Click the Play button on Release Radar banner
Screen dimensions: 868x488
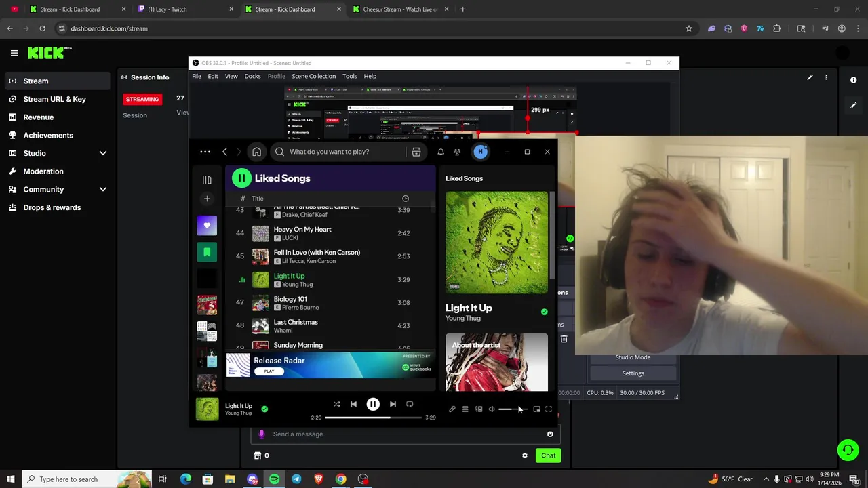click(269, 371)
